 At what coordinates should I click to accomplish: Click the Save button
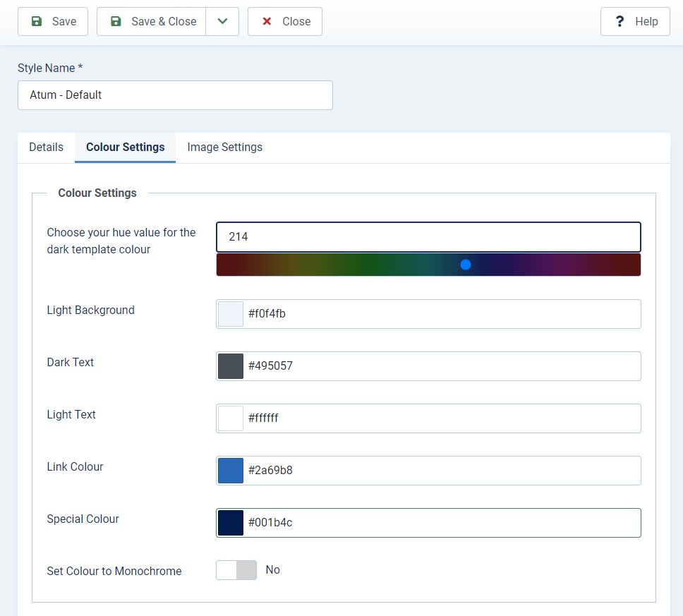pyautogui.click(x=53, y=21)
